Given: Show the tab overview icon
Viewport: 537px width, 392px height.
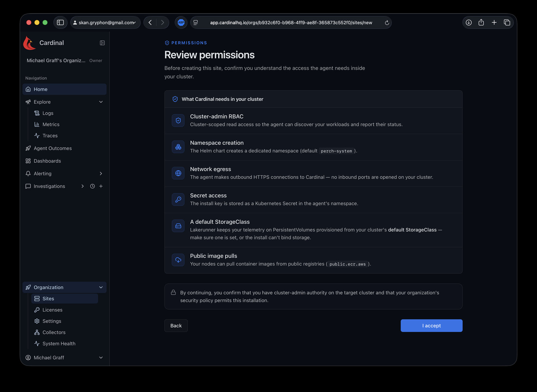Looking at the screenshot, I should (507, 22).
